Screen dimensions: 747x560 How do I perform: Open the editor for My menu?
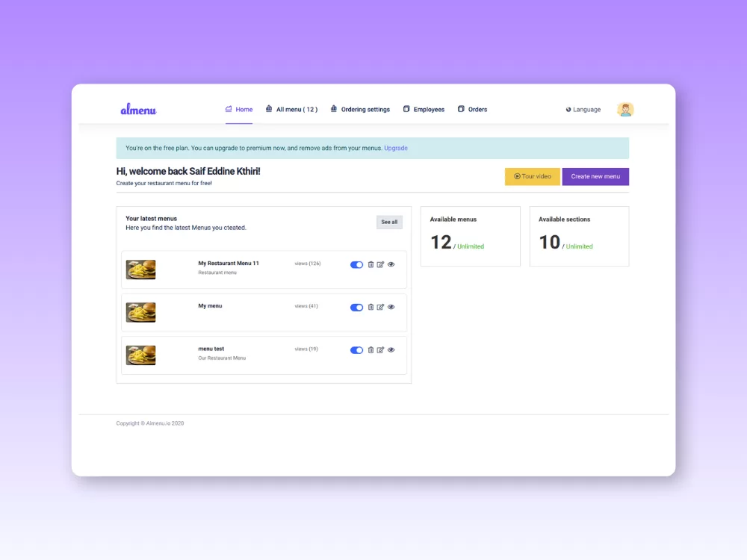380,307
